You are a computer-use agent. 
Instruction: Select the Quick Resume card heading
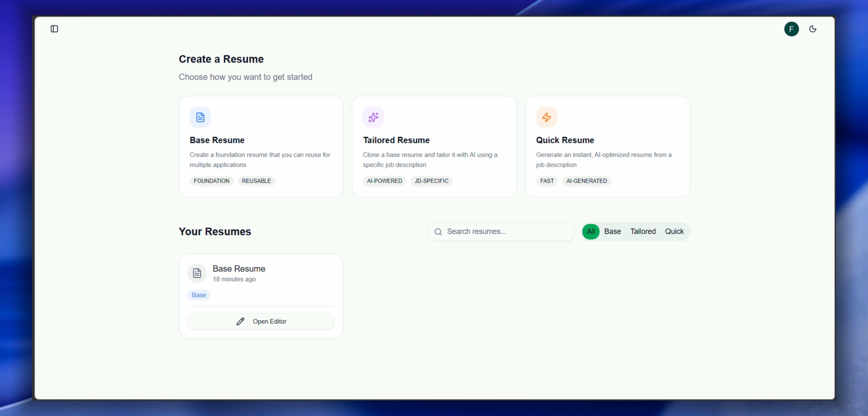pos(565,140)
